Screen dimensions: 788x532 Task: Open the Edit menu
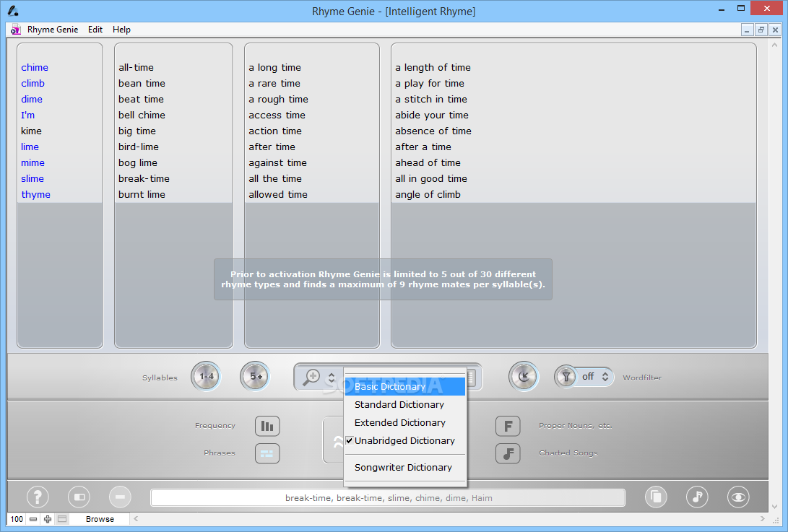click(95, 30)
